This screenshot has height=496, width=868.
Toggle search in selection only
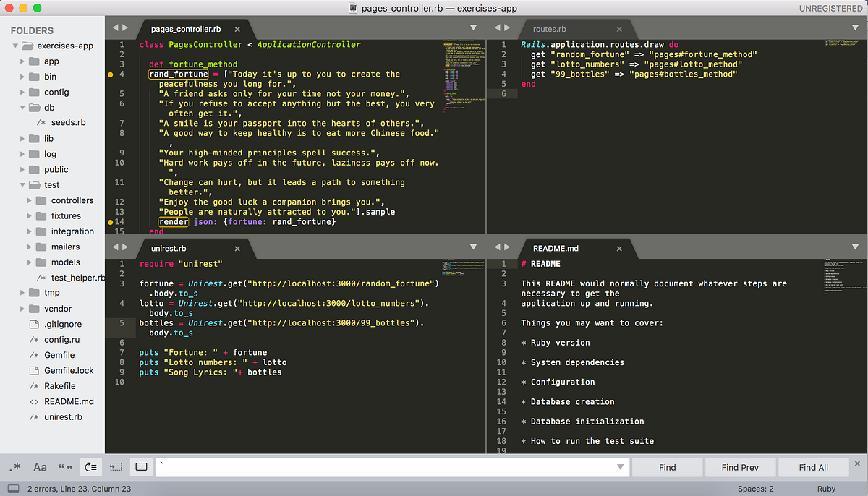(x=116, y=467)
